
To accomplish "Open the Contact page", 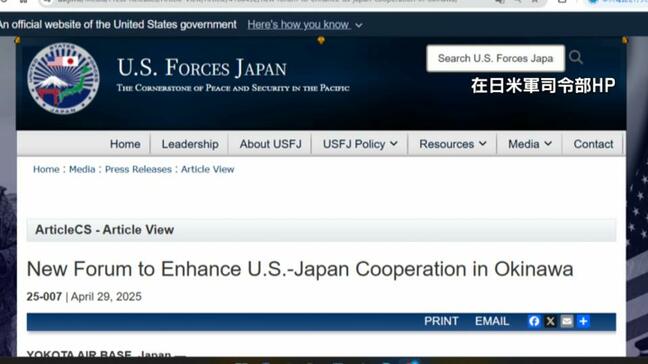I will [593, 144].
